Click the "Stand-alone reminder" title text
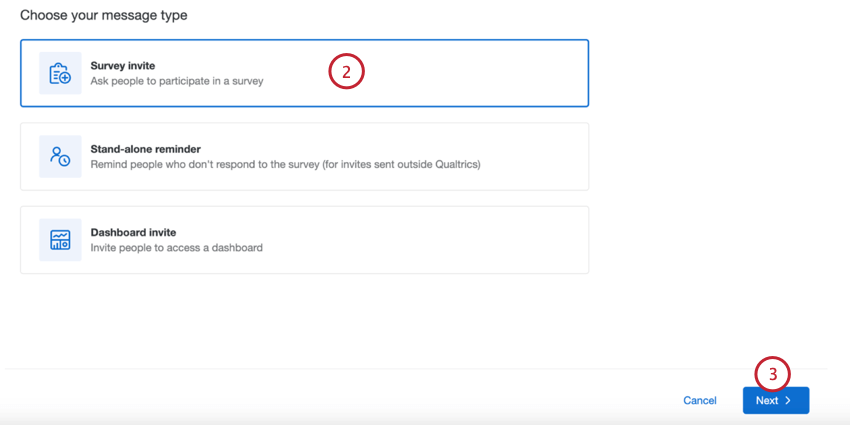Viewport: 850px width, 425px height. click(145, 149)
